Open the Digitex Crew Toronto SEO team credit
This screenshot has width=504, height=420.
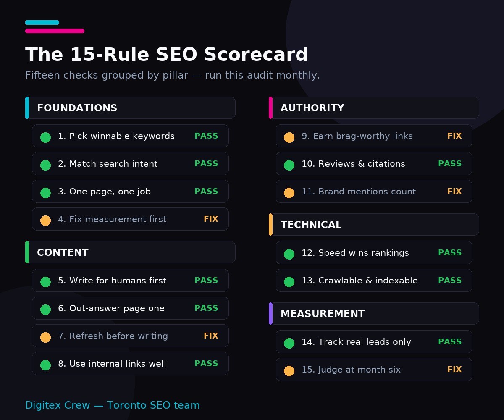[x=113, y=405]
